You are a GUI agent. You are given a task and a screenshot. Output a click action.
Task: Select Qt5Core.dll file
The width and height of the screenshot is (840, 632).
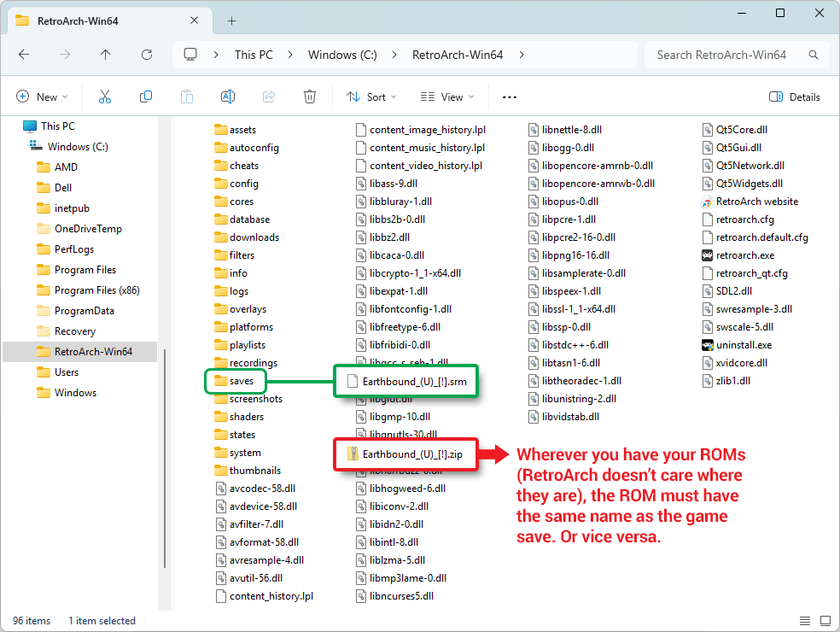[x=735, y=130]
